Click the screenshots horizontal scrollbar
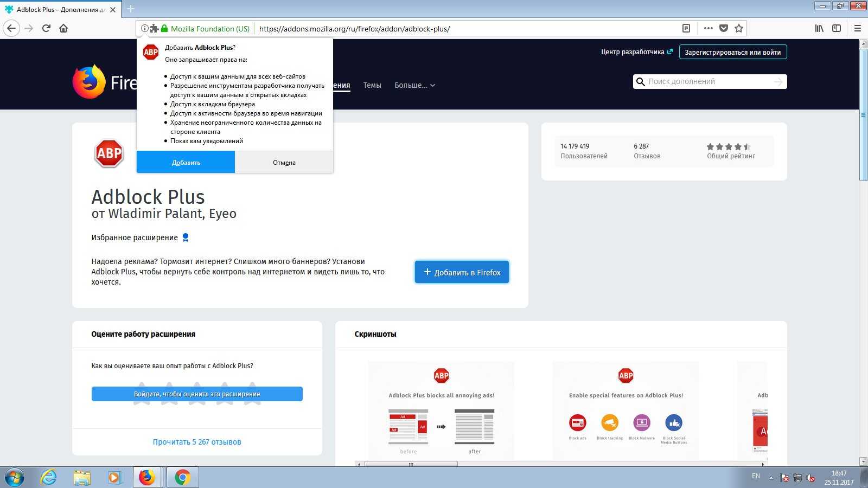This screenshot has width=868, height=488. point(411,464)
